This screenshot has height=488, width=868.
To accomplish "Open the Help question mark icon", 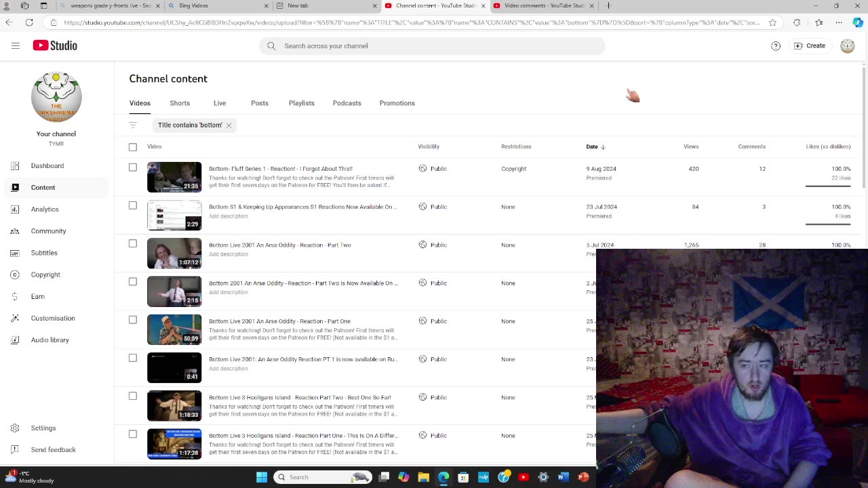I will [776, 46].
